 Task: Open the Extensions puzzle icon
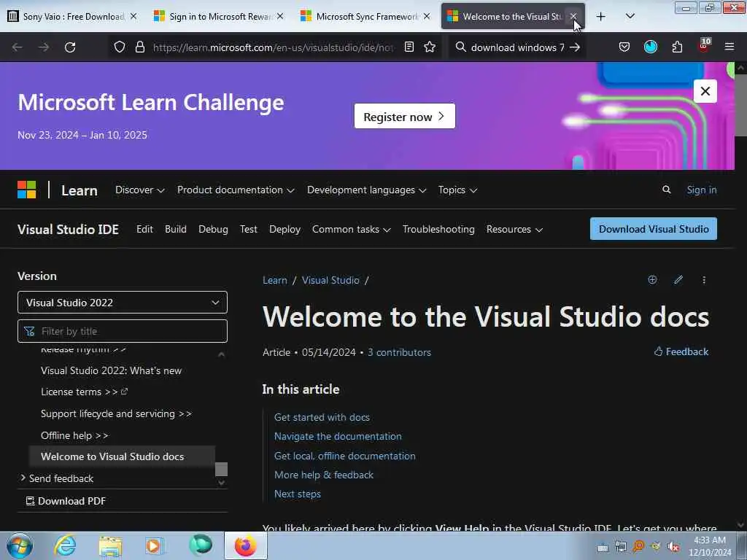click(677, 47)
